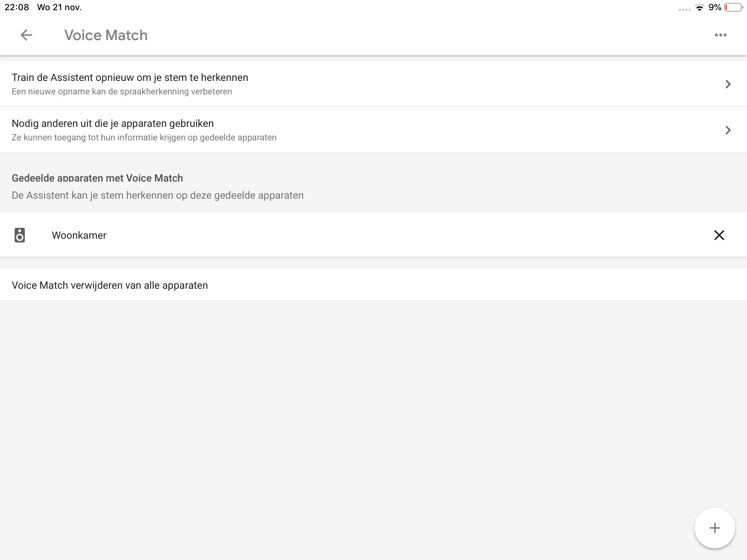Click the 22:08 clock in the status bar
Image resolution: width=747 pixels, height=560 pixels.
(x=17, y=7)
